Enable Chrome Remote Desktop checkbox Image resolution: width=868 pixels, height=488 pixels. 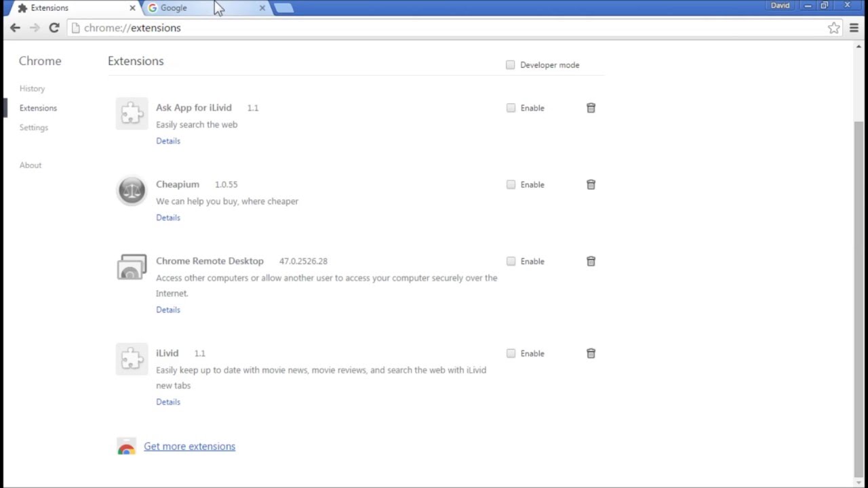[511, 261]
